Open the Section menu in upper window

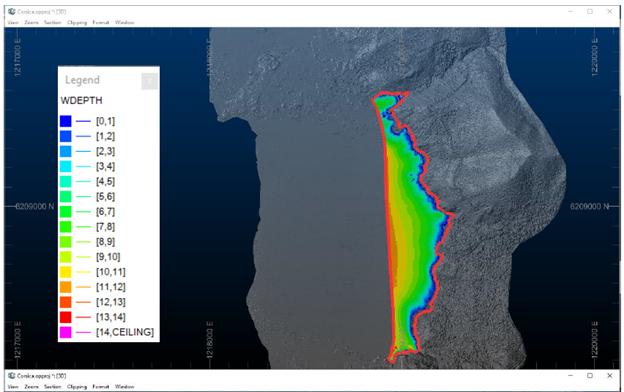(x=53, y=22)
